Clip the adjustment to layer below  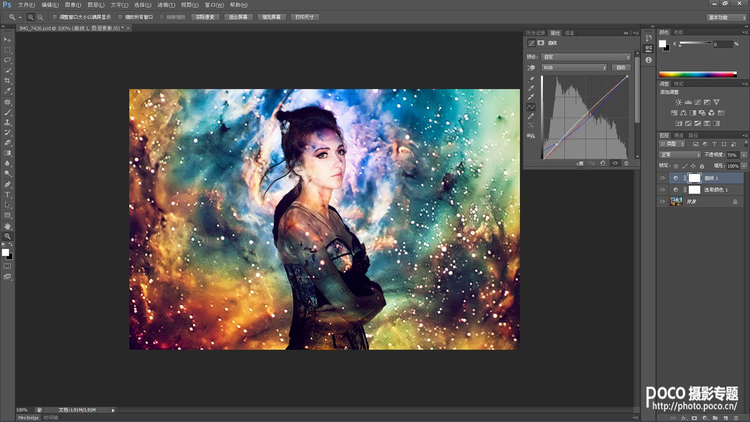(x=580, y=163)
